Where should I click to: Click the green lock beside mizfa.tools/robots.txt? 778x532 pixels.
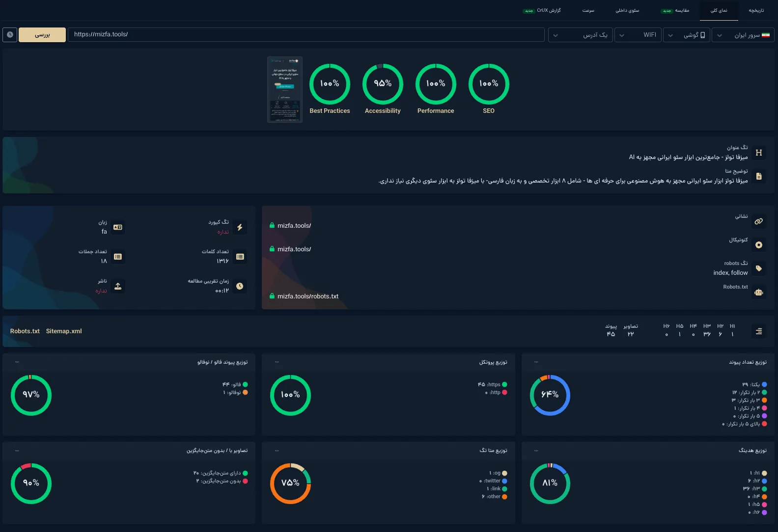(272, 296)
